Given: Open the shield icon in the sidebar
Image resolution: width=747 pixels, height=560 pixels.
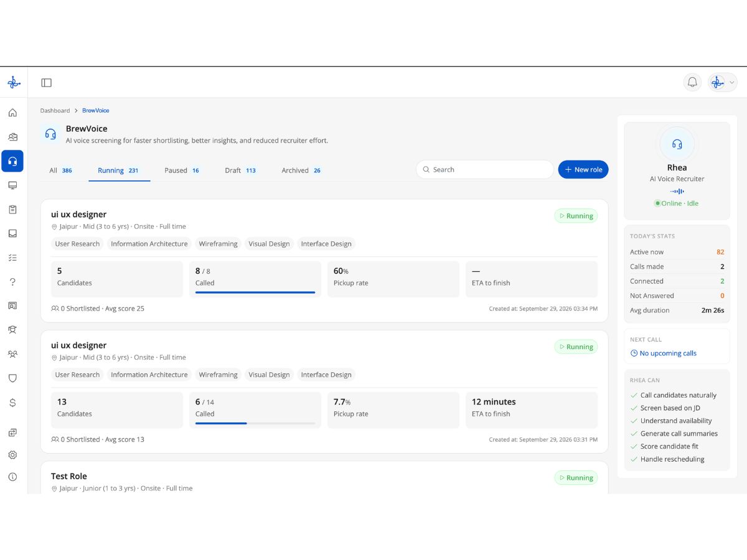Looking at the screenshot, I should coord(12,378).
